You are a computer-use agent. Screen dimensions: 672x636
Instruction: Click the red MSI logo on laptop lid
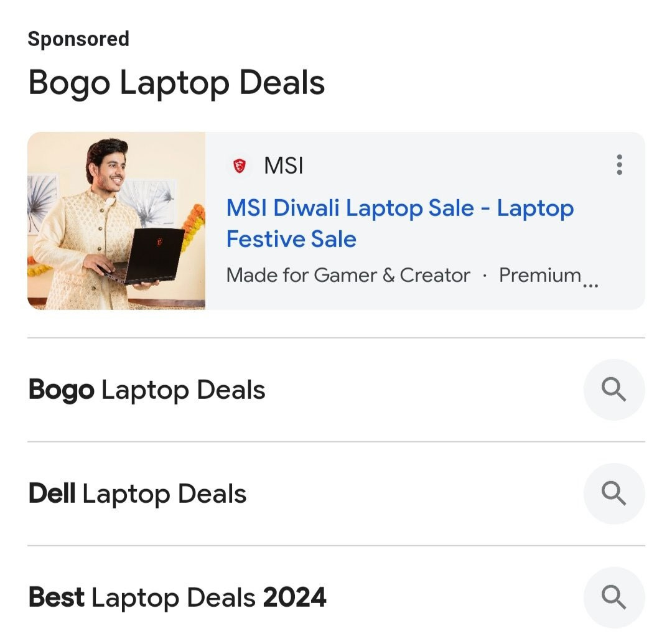pos(160,241)
